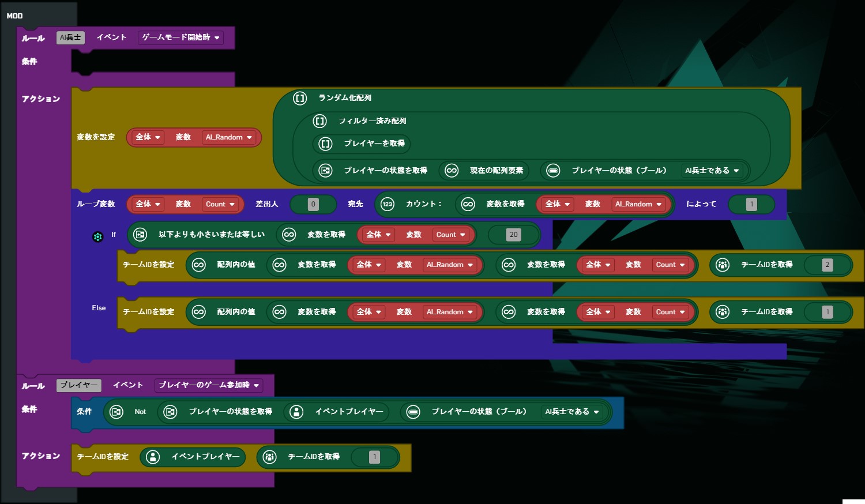Click the team icon on the bottom チームIDを取得 block
This screenshot has width=865, height=504.
[269, 457]
